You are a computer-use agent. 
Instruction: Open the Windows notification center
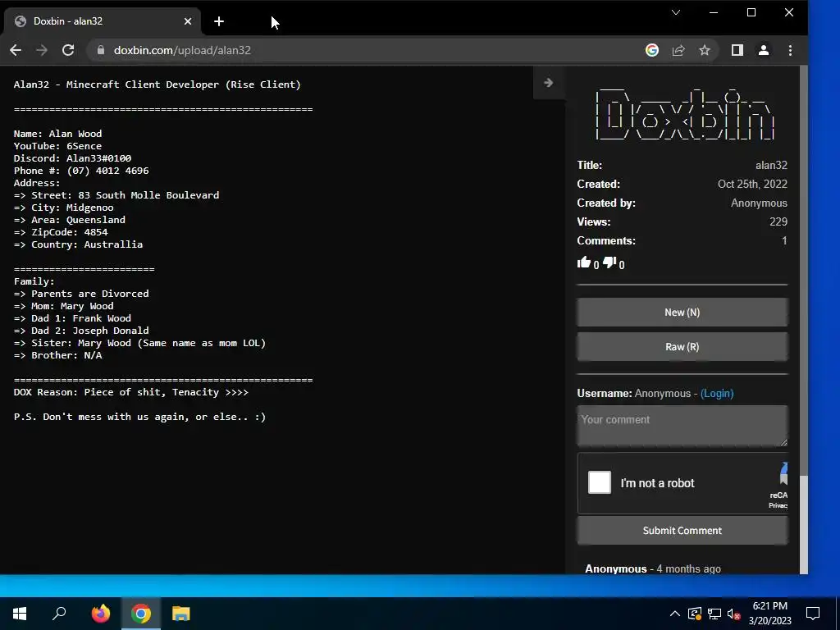pos(813,614)
